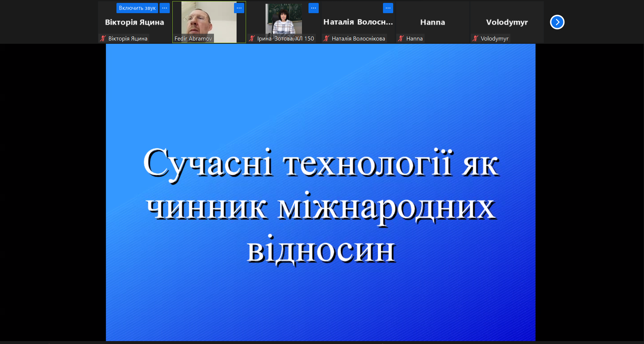Click the Fedir Abramov name label

tap(193, 38)
